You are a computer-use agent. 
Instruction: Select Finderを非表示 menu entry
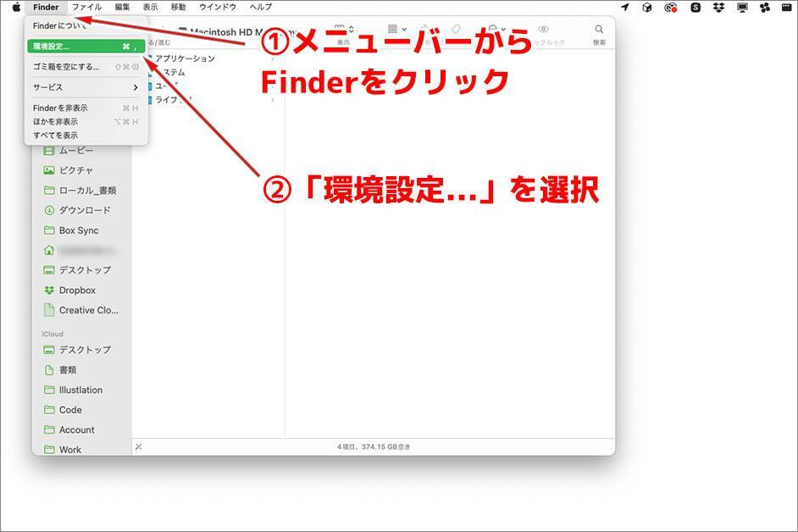[86, 108]
